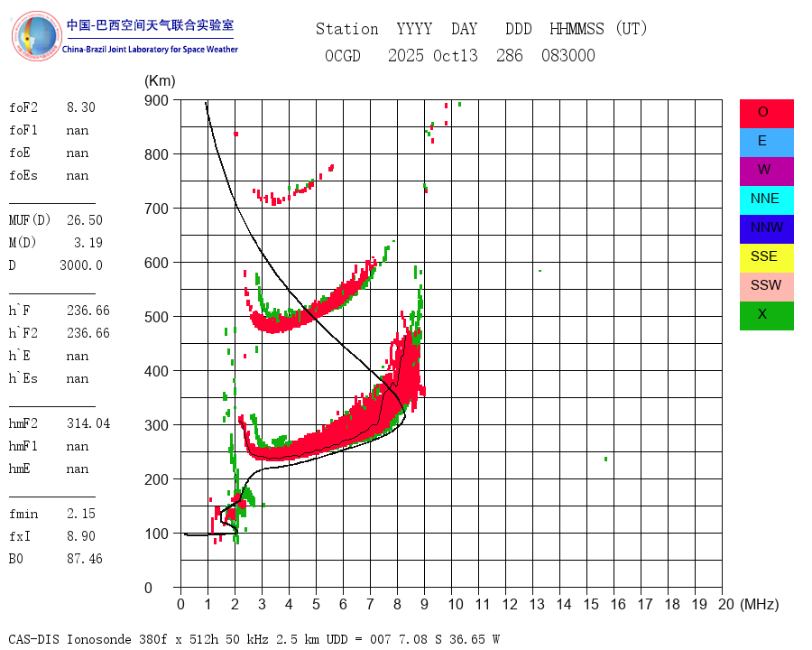Click the CAS-DIS Ionosonde footer text

254,638
